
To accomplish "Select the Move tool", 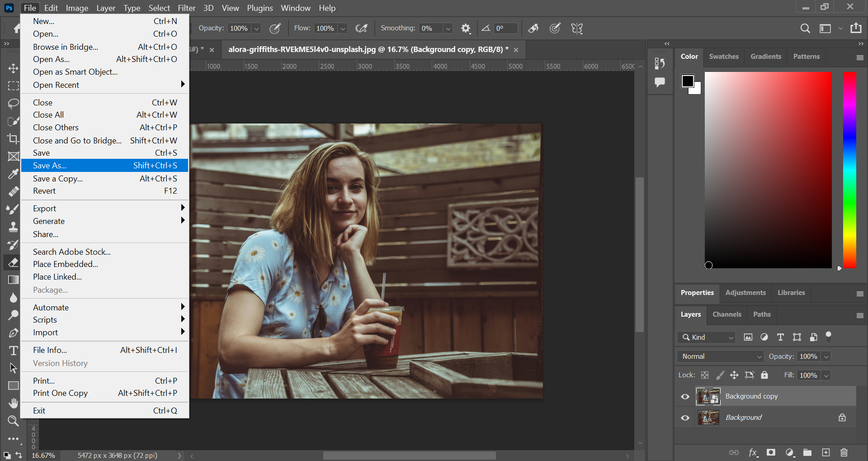I will (x=13, y=68).
